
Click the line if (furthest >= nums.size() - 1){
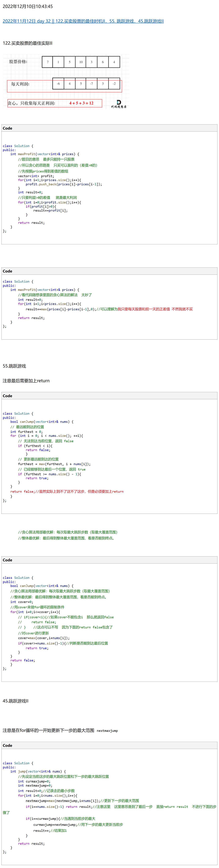click(x=50, y=474)
